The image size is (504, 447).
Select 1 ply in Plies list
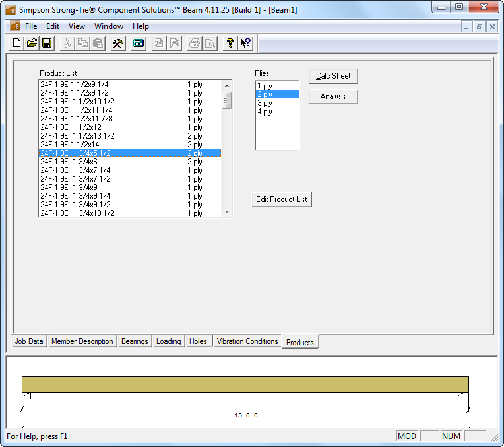(277, 86)
